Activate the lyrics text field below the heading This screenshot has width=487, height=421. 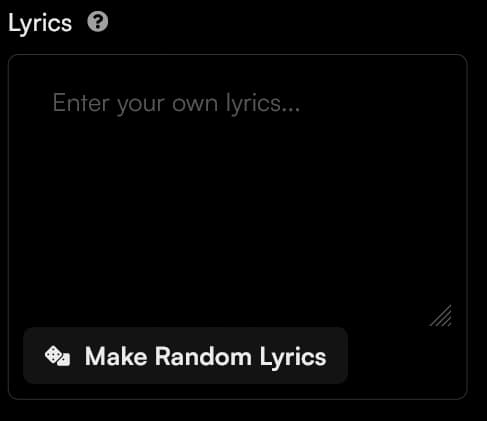coord(238,191)
